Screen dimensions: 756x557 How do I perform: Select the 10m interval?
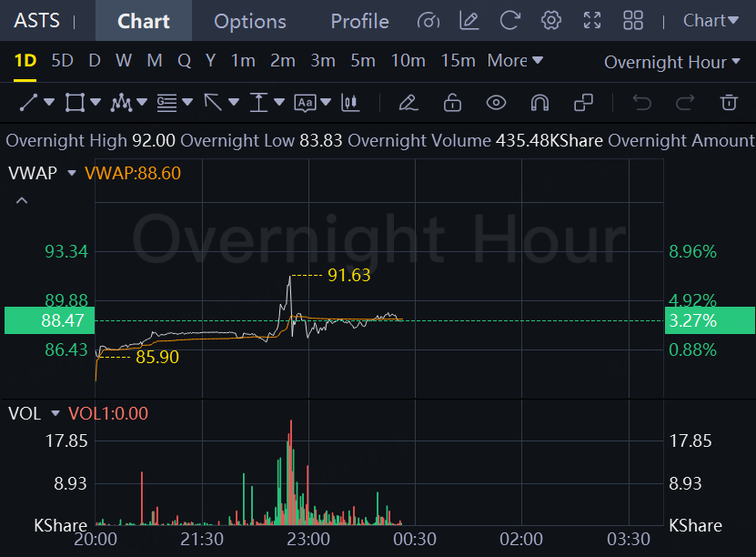408,61
